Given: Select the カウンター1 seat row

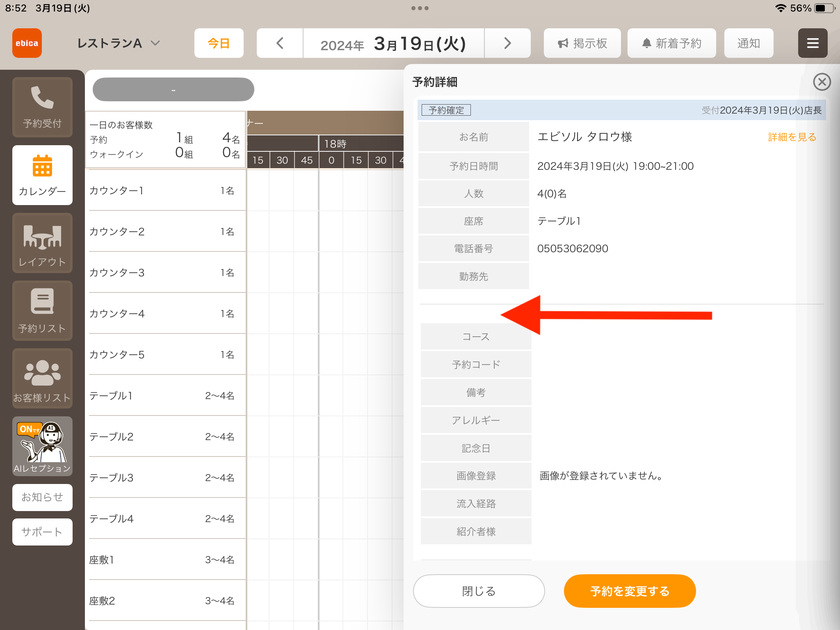Looking at the screenshot, I should pyautogui.click(x=167, y=190).
